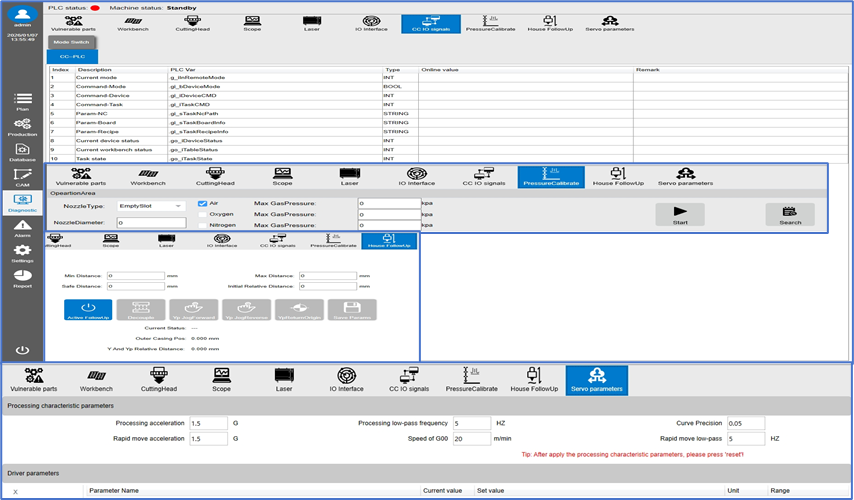Select the 'Current mode' table row
The width and height of the screenshot is (854, 500).
point(449,77)
